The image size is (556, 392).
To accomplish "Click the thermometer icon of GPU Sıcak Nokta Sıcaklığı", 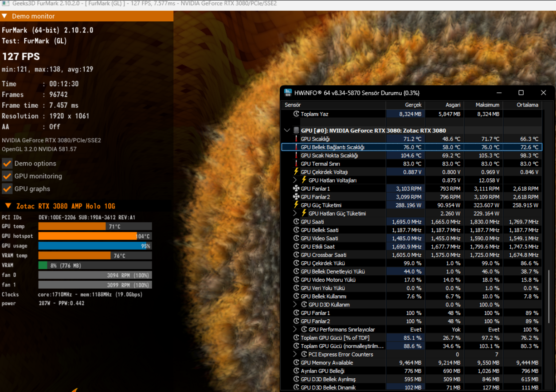I will click(296, 155).
